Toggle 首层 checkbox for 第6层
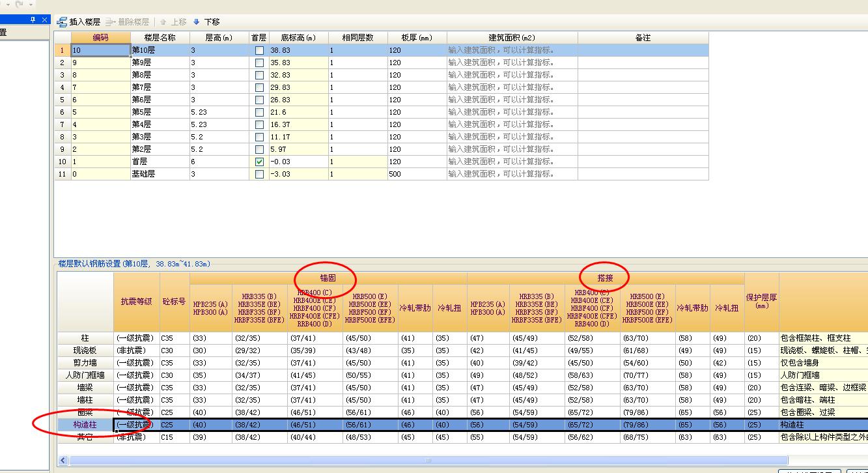This screenshot has width=868, height=473. point(259,100)
